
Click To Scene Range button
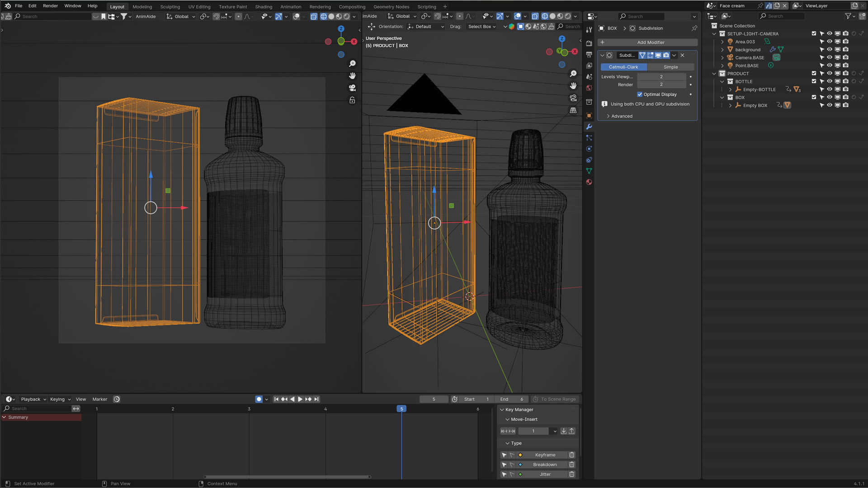coord(555,399)
